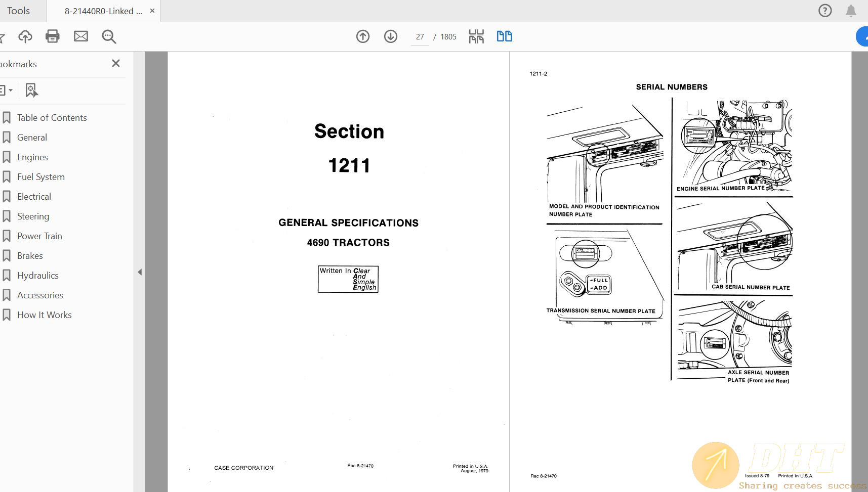The height and width of the screenshot is (492, 868).
Task: Open search with the magnifying glass icon
Action: tap(108, 36)
